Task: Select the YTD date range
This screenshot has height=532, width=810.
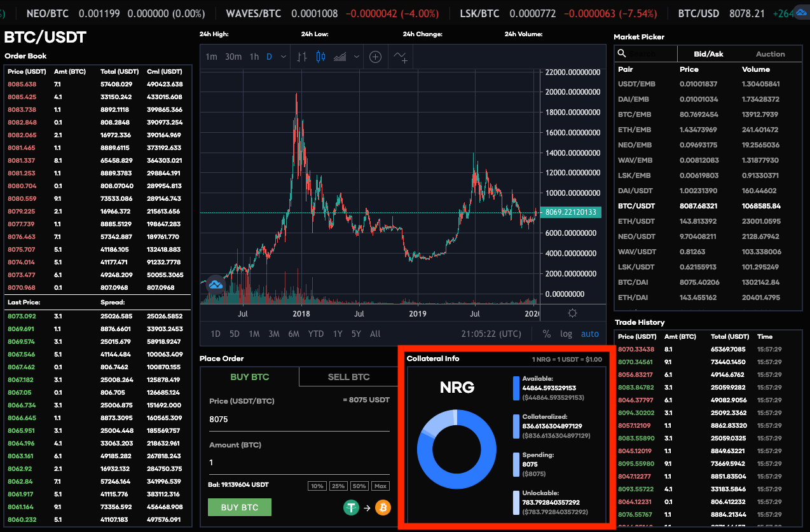Action: pyautogui.click(x=316, y=334)
